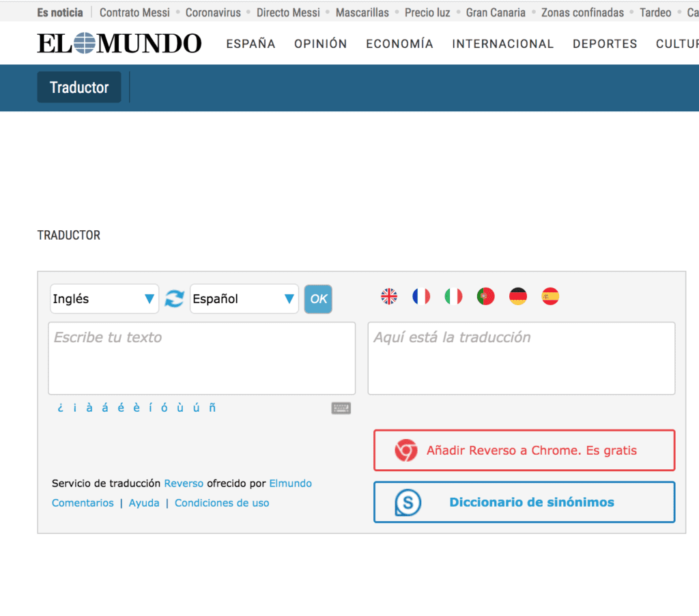This screenshot has width=699, height=616.
Task: Follow the Condiciones de uso link
Action: [222, 503]
